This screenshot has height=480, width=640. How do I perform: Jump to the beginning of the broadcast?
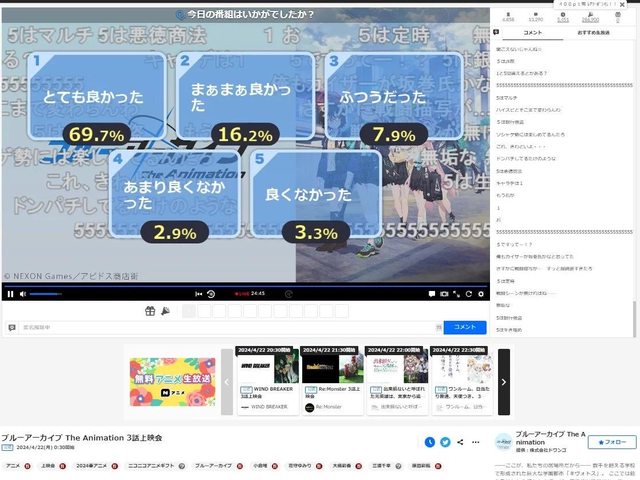click(x=198, y=294)
